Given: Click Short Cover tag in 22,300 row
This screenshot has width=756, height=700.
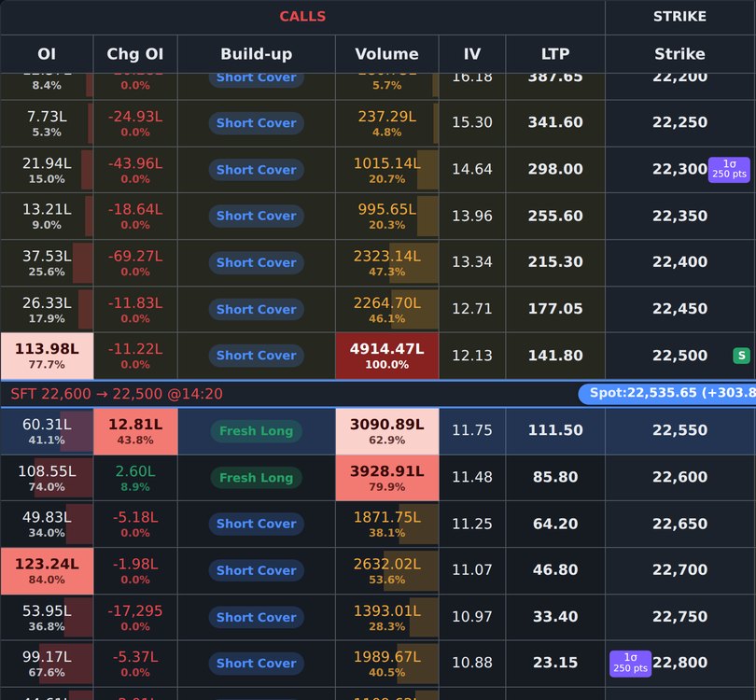Looking at the screenshot, I should point(256,170).
